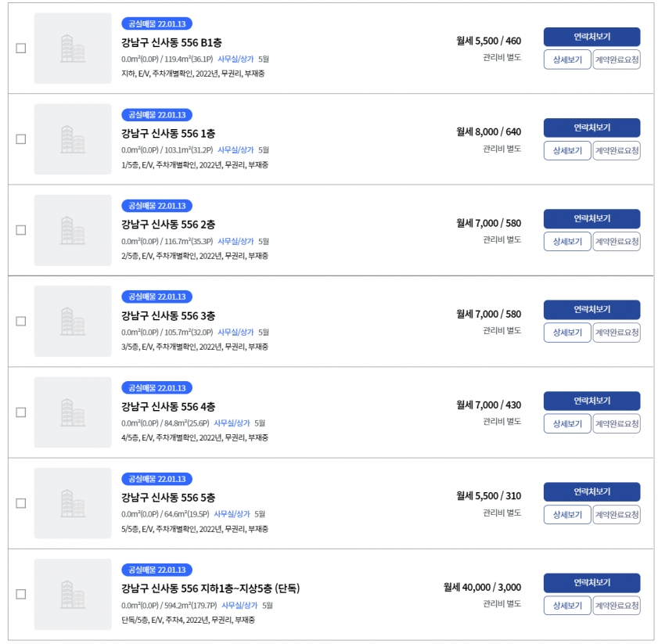
Task: Click the 사무실/상가 link in the B1층 listing
Action: point(236,59)
